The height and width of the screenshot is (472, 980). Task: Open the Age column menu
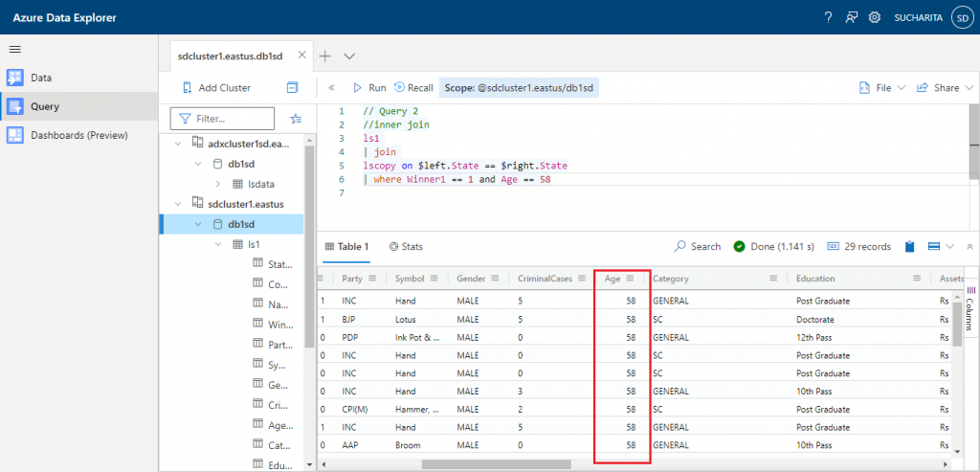click(630, 279)
